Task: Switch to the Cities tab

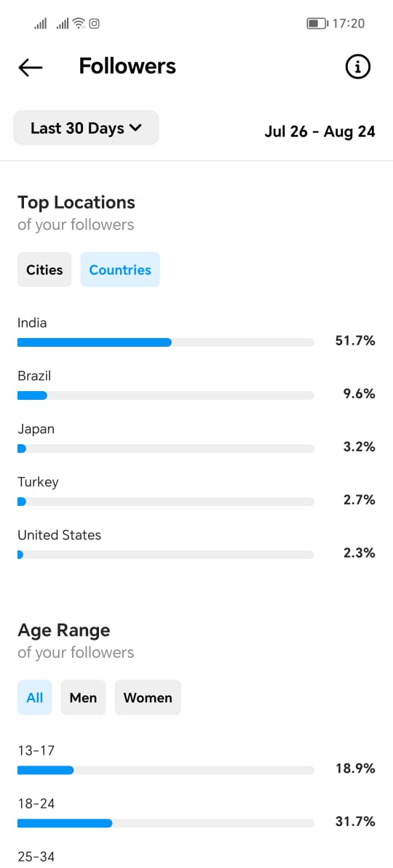Action: [44, 270]
